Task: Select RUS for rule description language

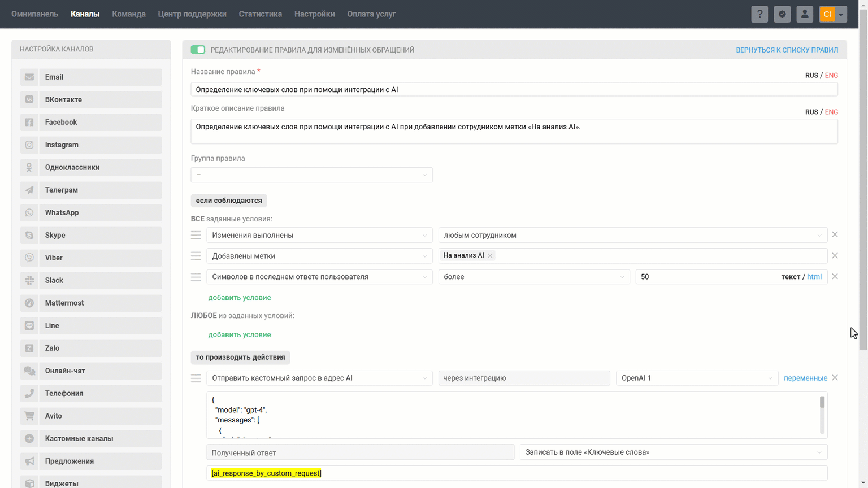Action: (x=811, y=112)
